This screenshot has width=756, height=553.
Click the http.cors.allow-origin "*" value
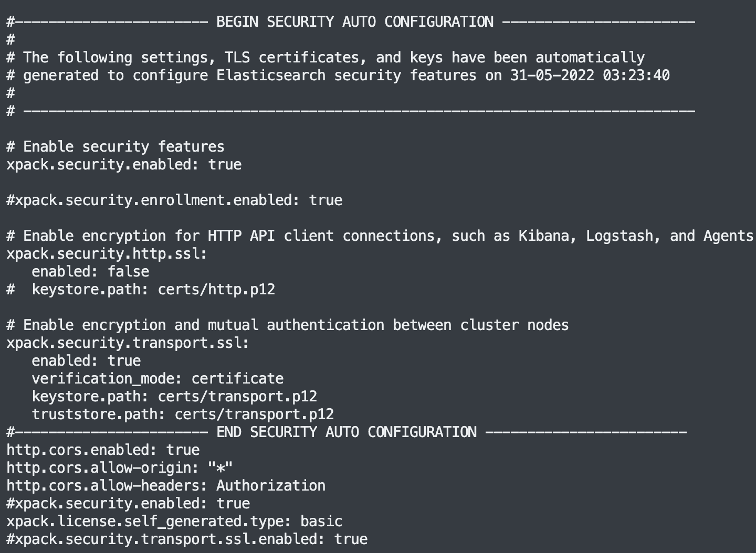coord(220,468)
